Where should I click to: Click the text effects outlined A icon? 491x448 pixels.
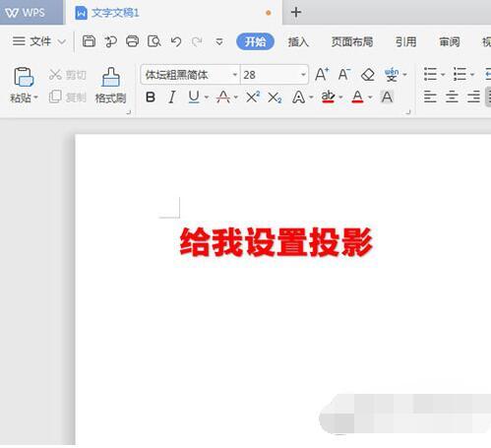click(x=298, y=97)
